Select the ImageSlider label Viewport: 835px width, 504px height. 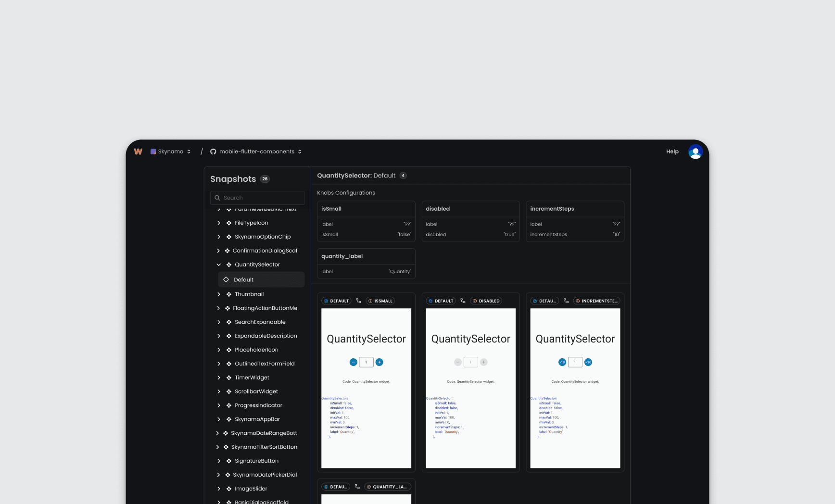tap(251, 489)
